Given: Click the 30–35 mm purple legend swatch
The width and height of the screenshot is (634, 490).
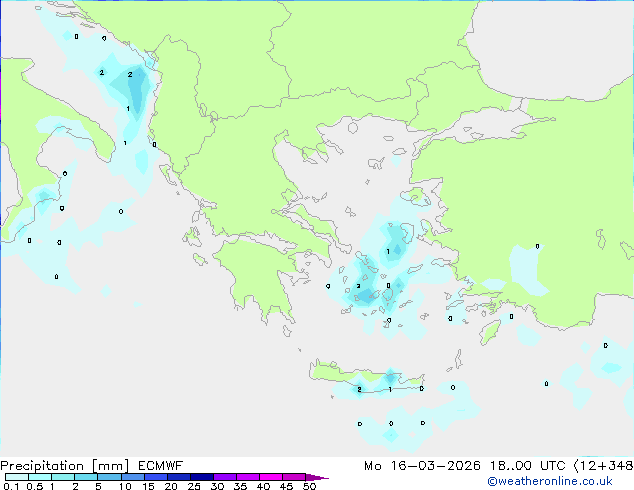Looking at the screenshot, I should (225, 477).
